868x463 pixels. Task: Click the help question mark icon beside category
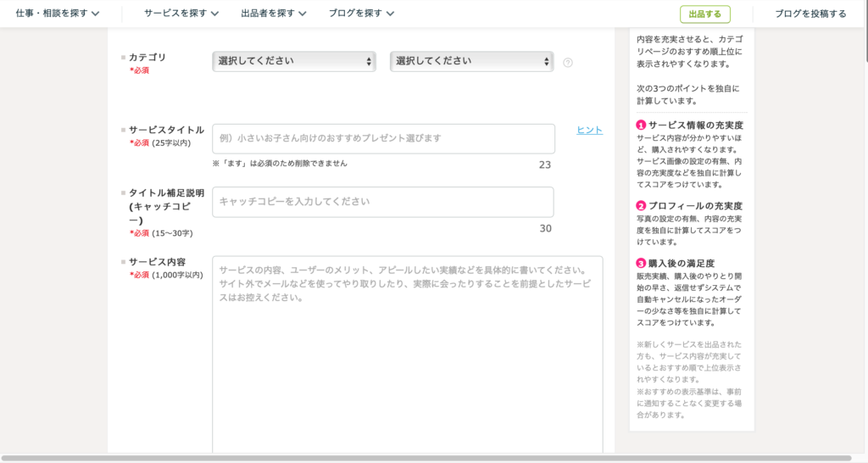(568, 62)
